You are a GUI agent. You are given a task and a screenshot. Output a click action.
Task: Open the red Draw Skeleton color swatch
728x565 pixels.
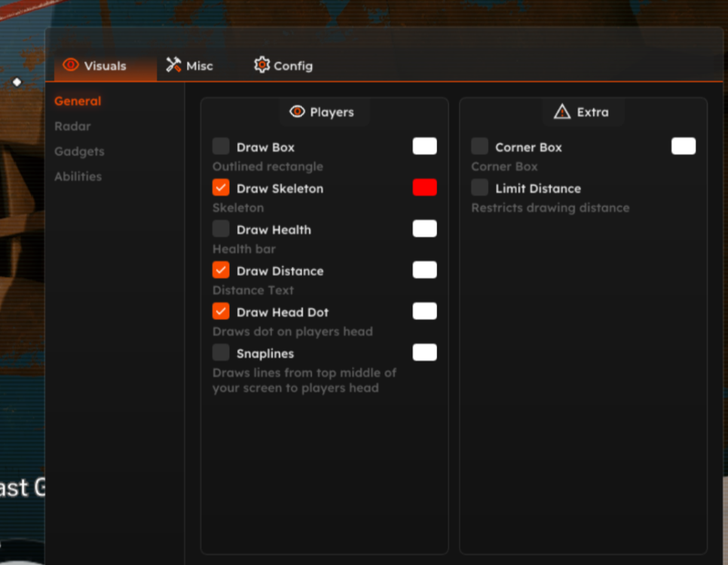(424, 188)
